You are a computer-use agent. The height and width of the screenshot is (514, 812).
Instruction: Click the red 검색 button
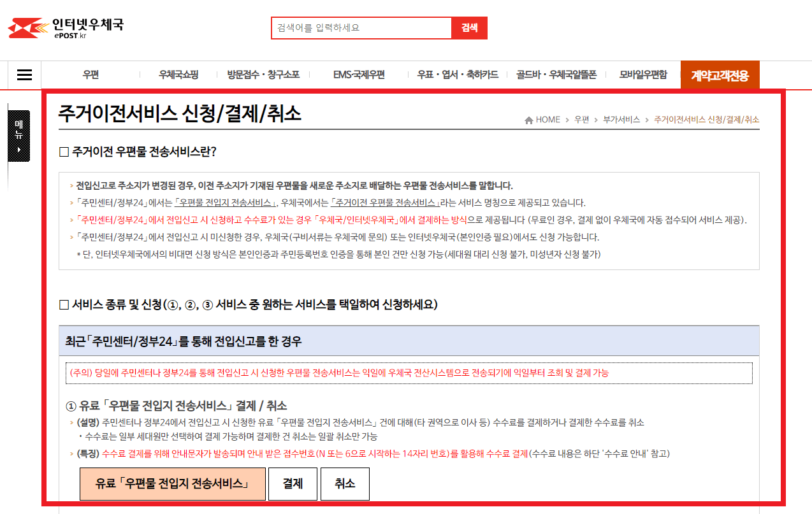(470, 28)
